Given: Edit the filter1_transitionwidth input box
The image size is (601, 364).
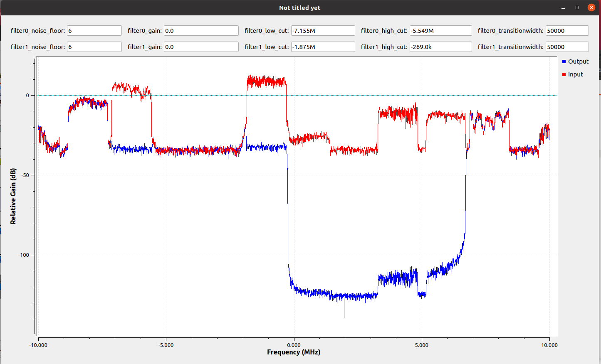Looking at the screenshot, I should click(567, 47).
